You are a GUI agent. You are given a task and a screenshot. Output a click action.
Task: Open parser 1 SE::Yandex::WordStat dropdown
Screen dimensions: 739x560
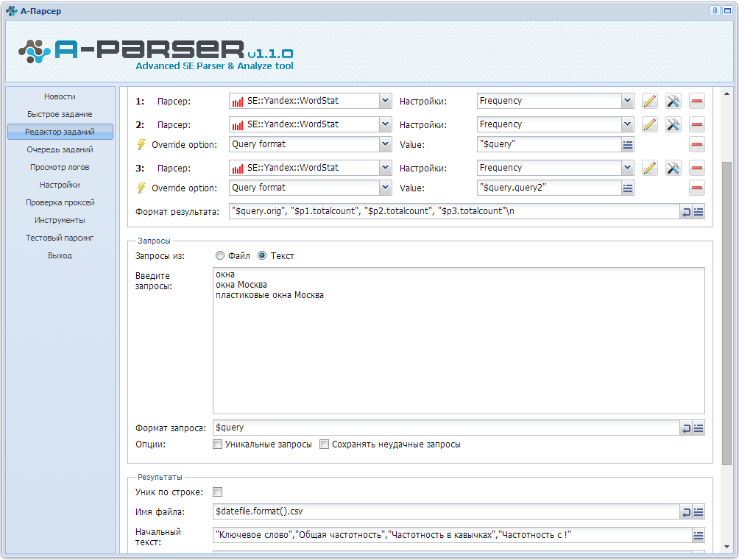[x=385, y=101]
